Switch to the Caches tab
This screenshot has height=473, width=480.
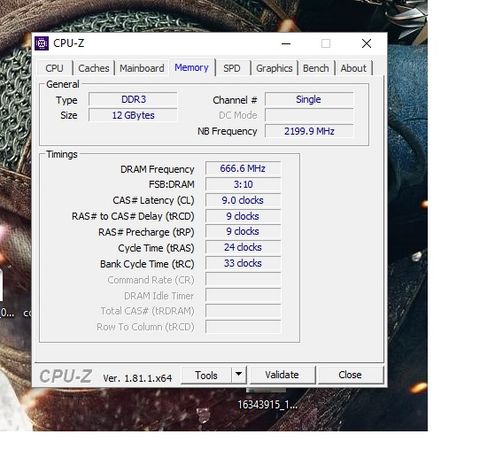[x=94, y=68]
